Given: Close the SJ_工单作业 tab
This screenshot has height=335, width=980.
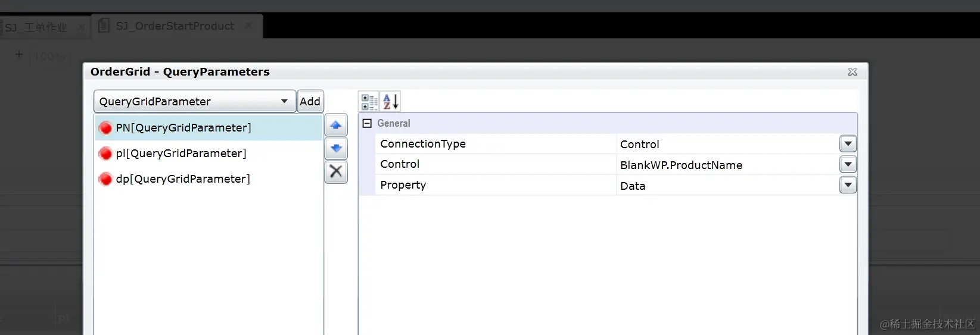Looking at the screenshot, I should point(81,27).
